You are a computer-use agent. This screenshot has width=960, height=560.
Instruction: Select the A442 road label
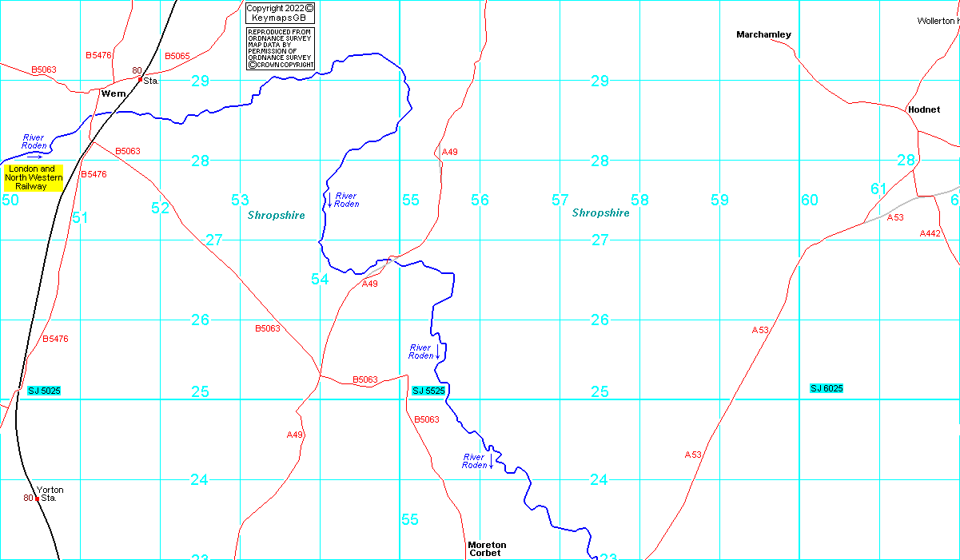click(x=930, y=233)
